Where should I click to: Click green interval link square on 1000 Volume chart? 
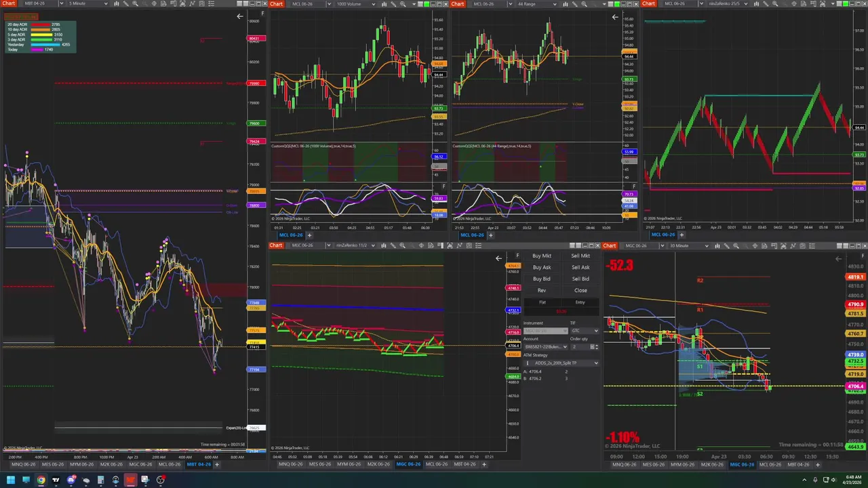tap(427, 3)
